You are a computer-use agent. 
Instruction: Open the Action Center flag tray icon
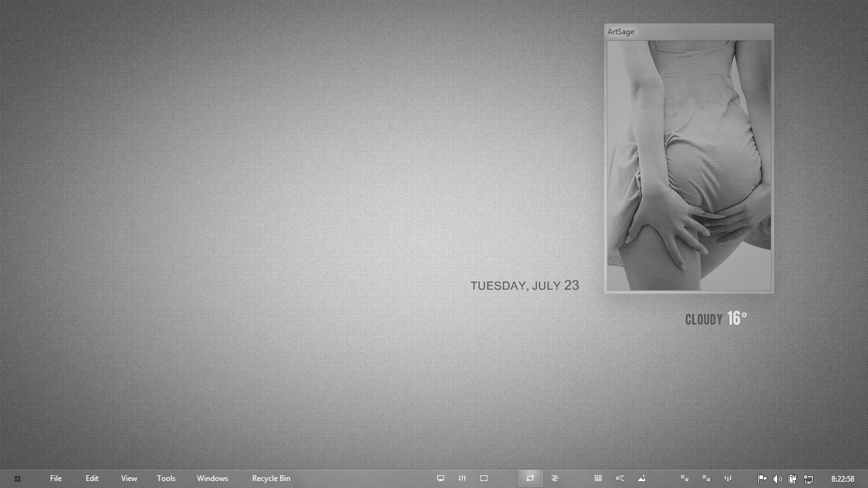point(762,479)
